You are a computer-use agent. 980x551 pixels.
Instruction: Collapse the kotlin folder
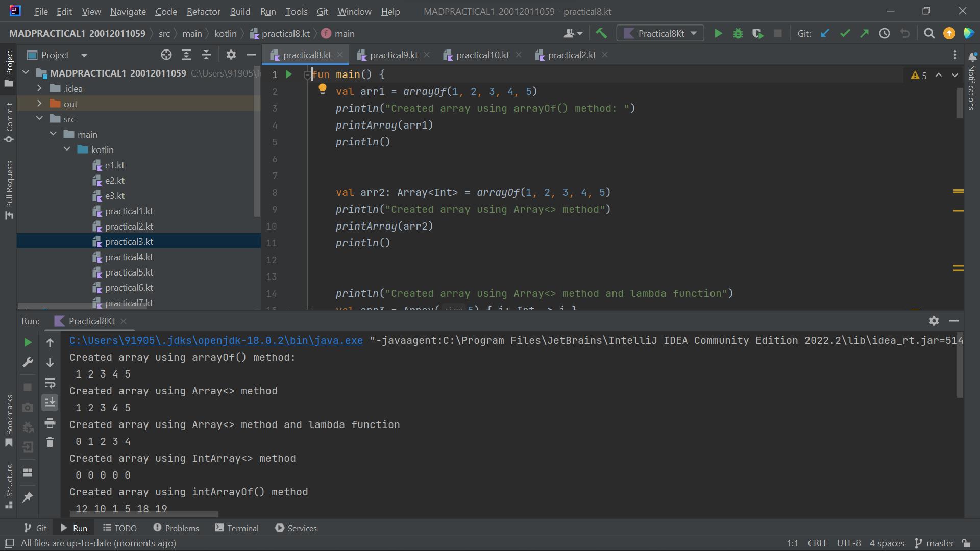tap(67, 149)
